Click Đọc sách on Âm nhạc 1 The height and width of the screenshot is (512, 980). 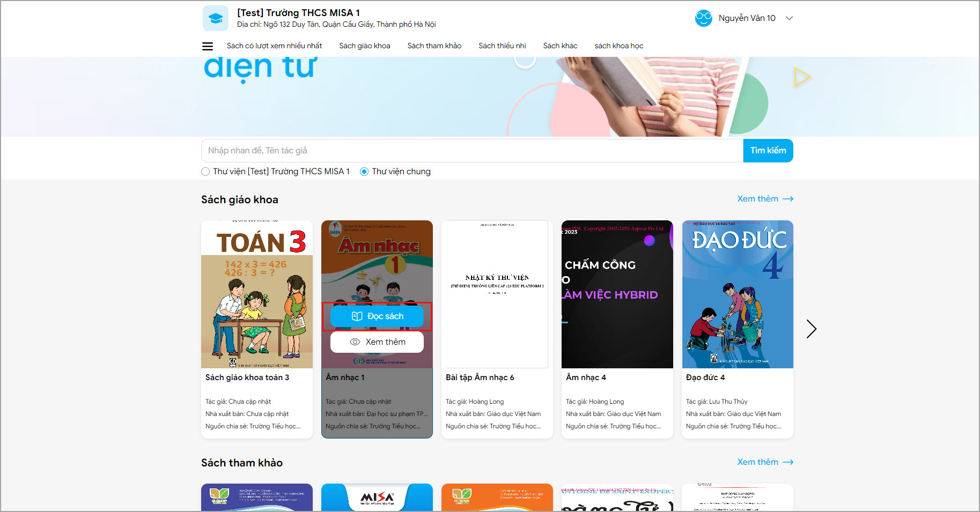coord(377,316)
